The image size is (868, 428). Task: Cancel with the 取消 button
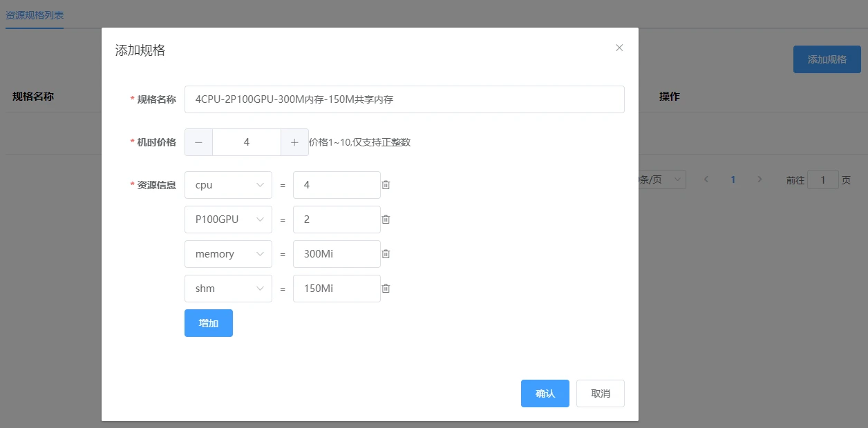[x=601, y=393]
